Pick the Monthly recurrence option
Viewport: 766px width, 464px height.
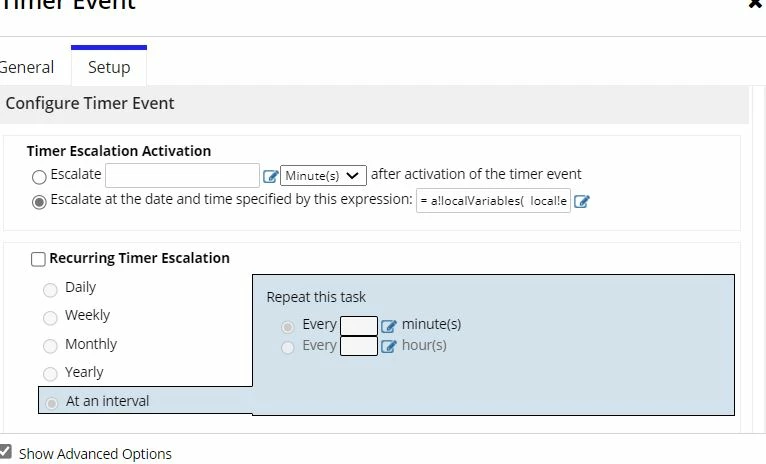pyautogui.click(x=50, y=346)
